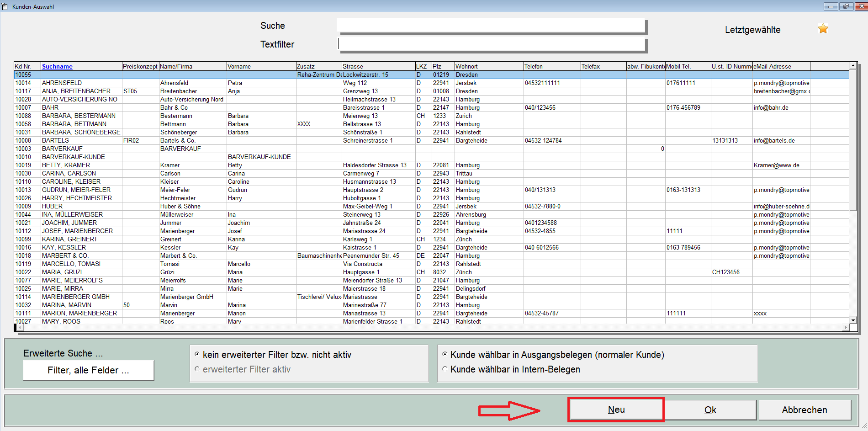
Task: Select row 'MARIA, GRÜZI'
Action: 432,272
